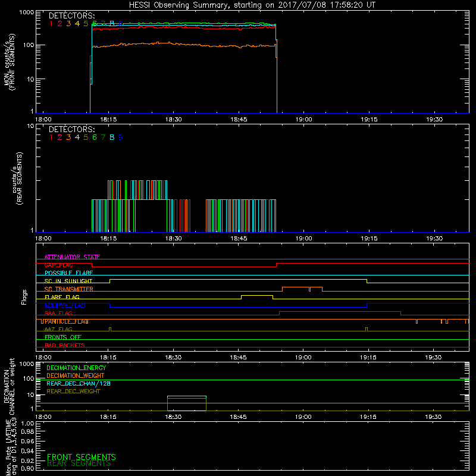Click the PARTICLE_FLAG label
476x476 pixels.
tap(67, 321)
